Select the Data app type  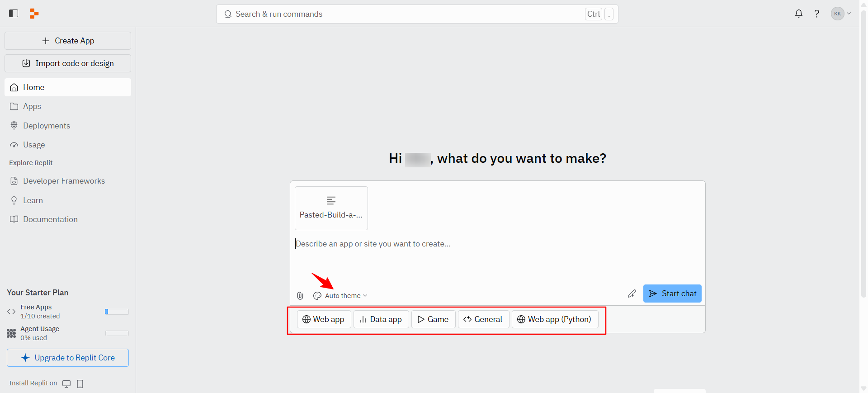pyautogui.click(x=381, y=319)
